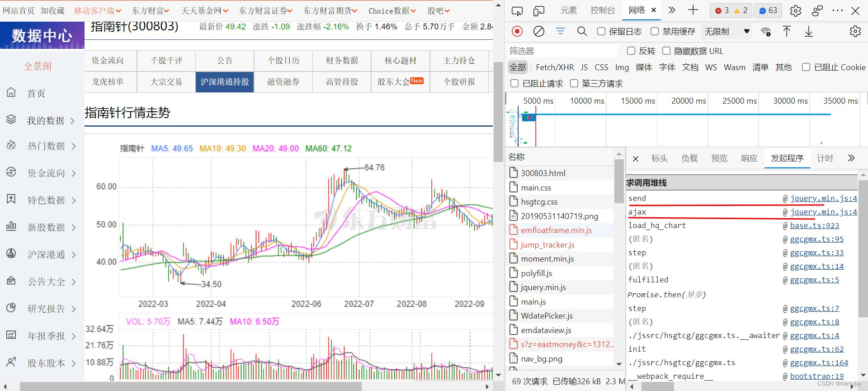Add a new DevTools tab with plus
This screenshot has height=391, width=868.
pyautogui.click(x=693, y=10)
